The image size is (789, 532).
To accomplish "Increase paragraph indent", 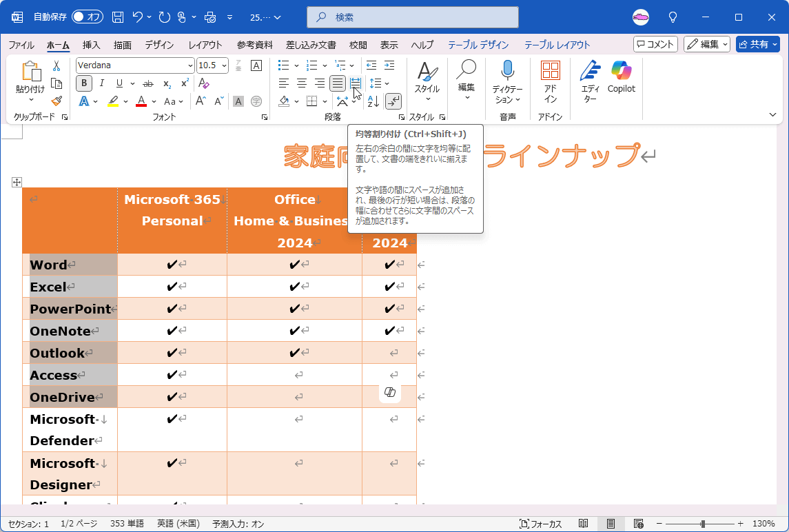I will pyautogui.click(x=389, y=65).
